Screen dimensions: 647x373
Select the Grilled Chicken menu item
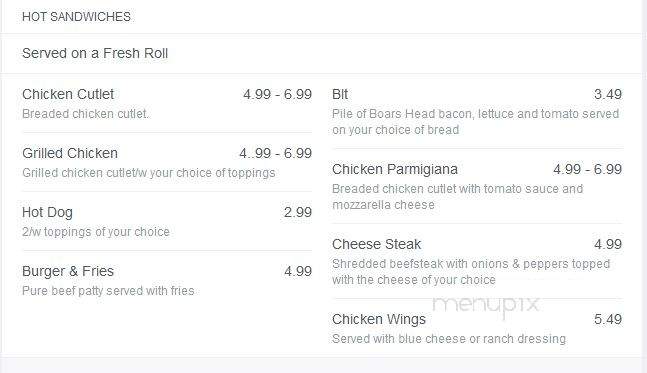pyautogui.click(x=70, y=153)
